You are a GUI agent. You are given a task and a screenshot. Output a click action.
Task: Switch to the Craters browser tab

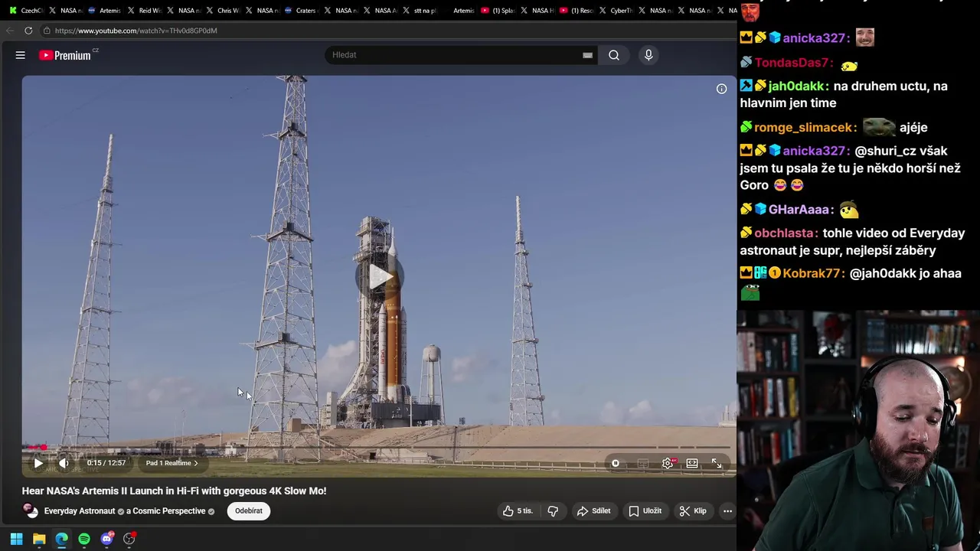(300, 11)
